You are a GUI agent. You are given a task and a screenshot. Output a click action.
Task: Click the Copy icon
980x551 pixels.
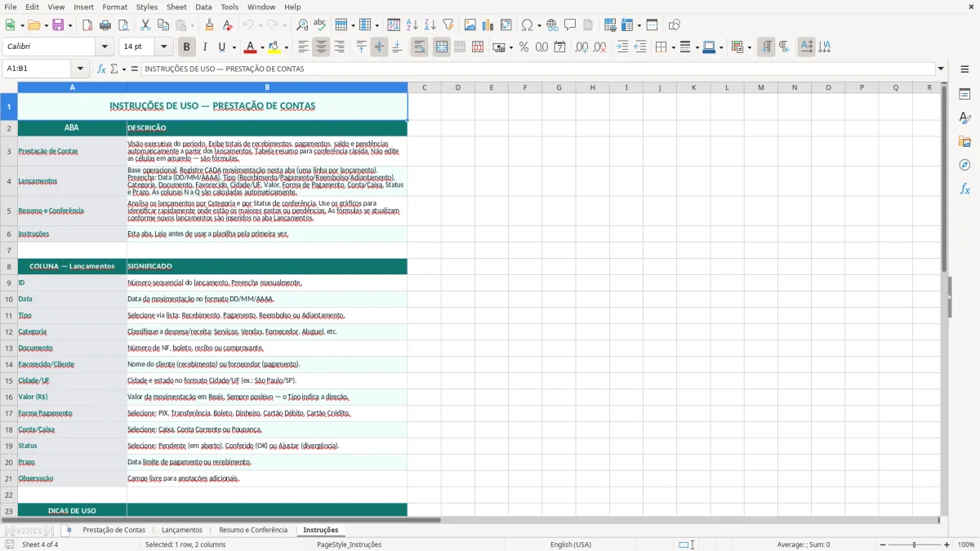coord(163,25)
